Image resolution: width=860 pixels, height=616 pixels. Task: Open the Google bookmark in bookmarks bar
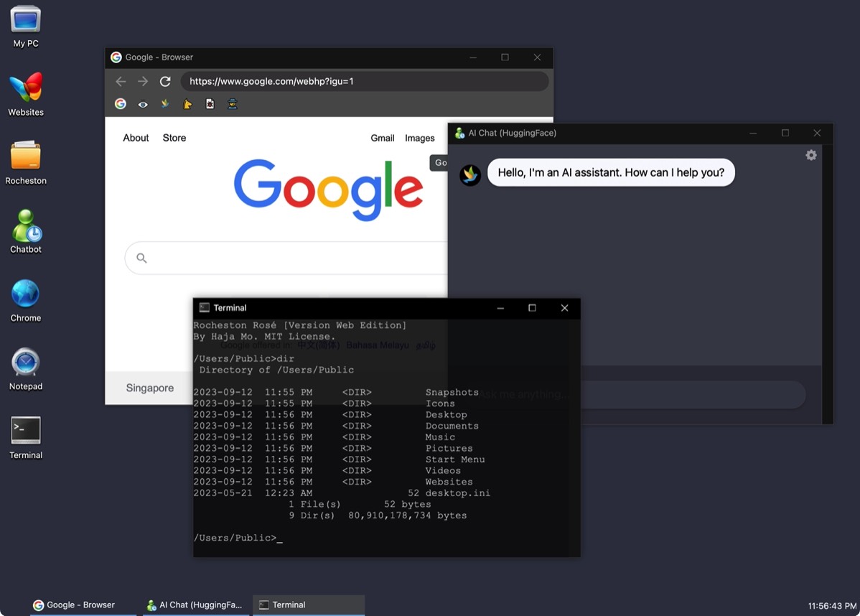click(120, 103)
